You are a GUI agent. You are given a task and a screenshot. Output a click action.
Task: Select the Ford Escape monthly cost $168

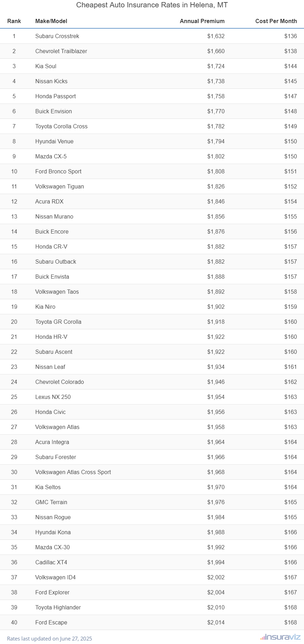point(290,622)
